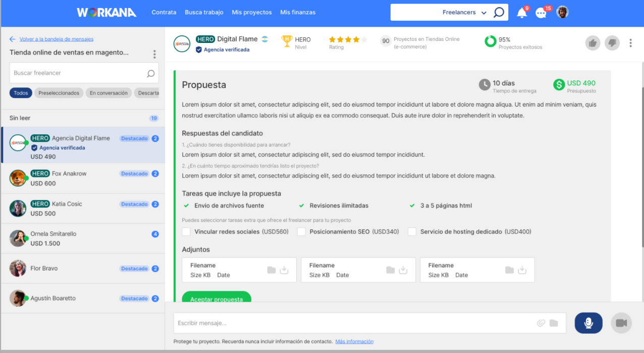The height and width of the screenshot is (353, 644).
Task: Start a voice recording with microphone
Action: 588,323
